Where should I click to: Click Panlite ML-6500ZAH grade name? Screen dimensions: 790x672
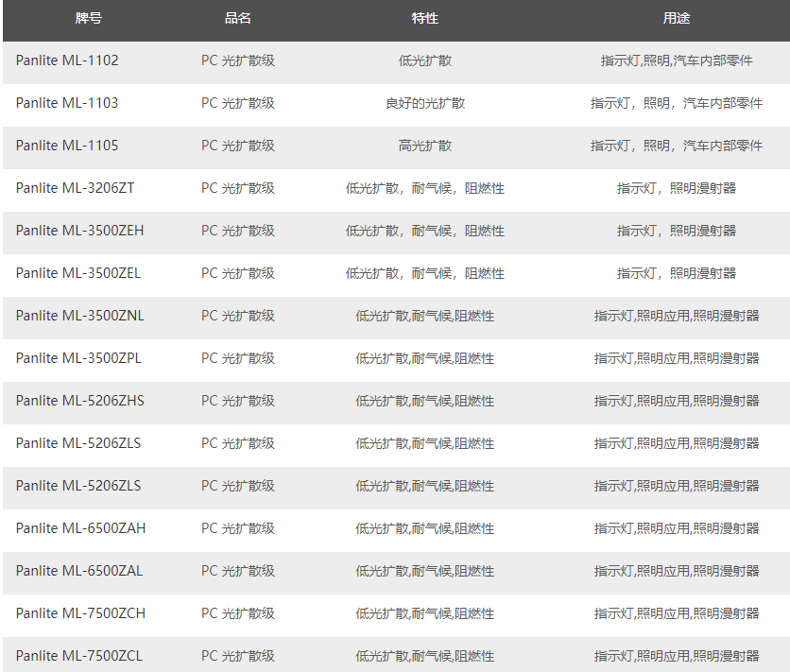[x=80, y=528]
